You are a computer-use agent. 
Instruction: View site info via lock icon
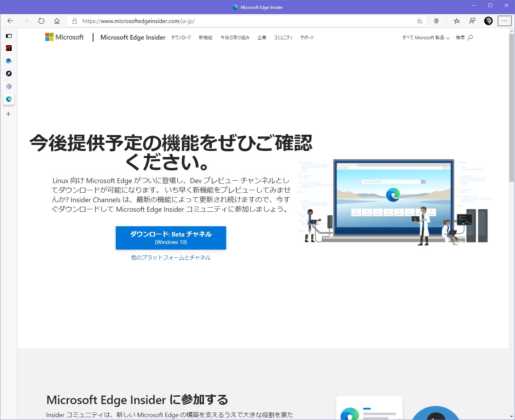(74, 21)
